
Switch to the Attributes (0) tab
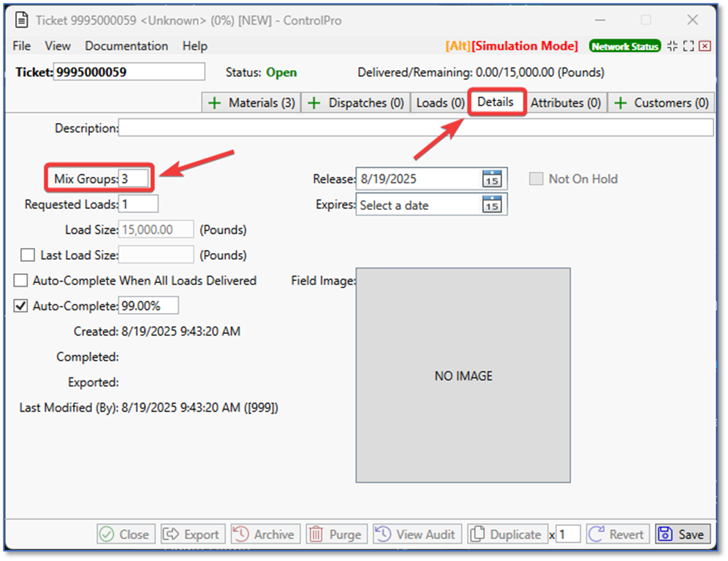pyautogui.click(x=565, y=103)
